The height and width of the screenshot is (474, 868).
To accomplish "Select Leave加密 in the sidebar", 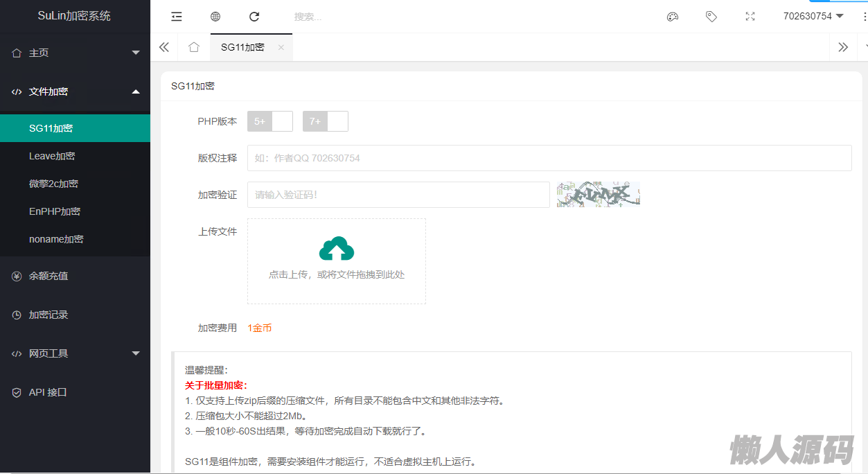I will tap(52, 156).
